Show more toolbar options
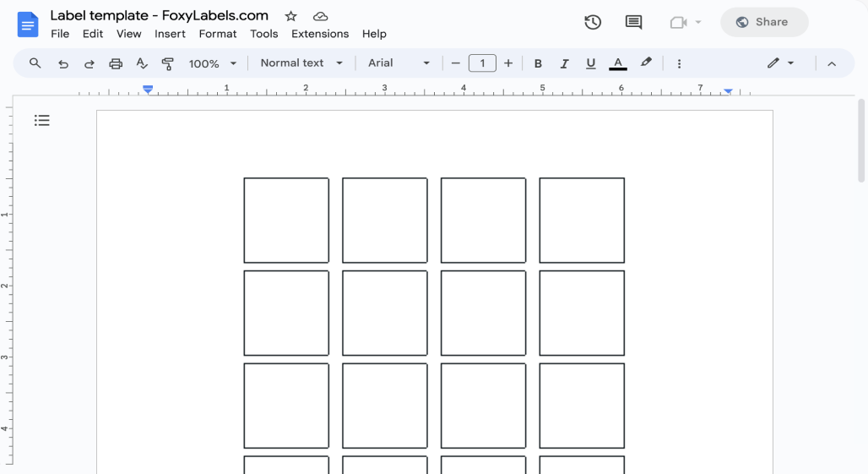 pos(679,63)
